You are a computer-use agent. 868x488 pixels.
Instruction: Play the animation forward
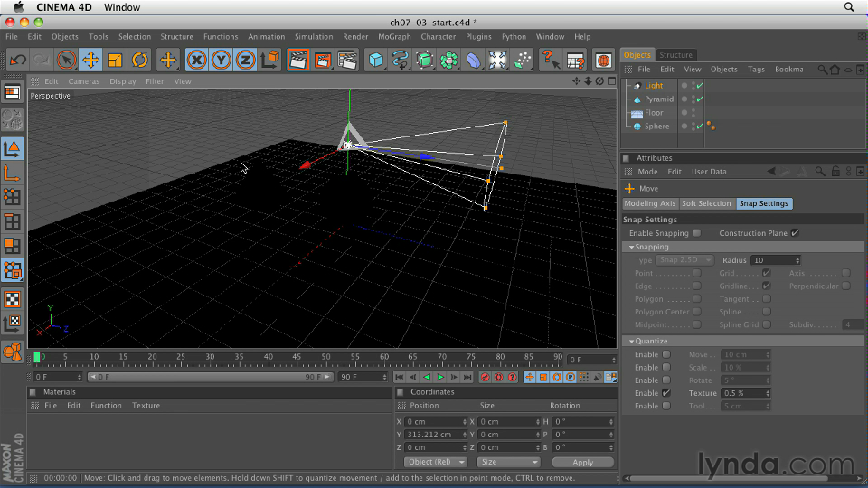pyautogui.click(x=440, y=377)
